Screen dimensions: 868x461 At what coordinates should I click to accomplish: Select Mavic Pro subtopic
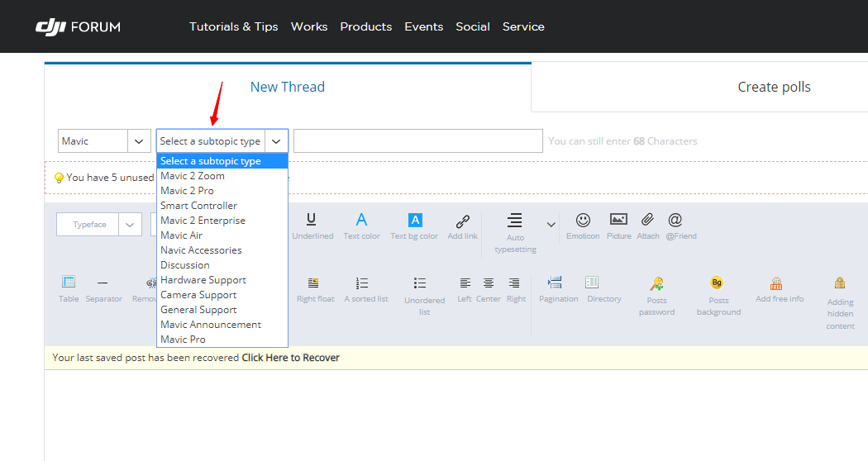(x=222, y=340)
